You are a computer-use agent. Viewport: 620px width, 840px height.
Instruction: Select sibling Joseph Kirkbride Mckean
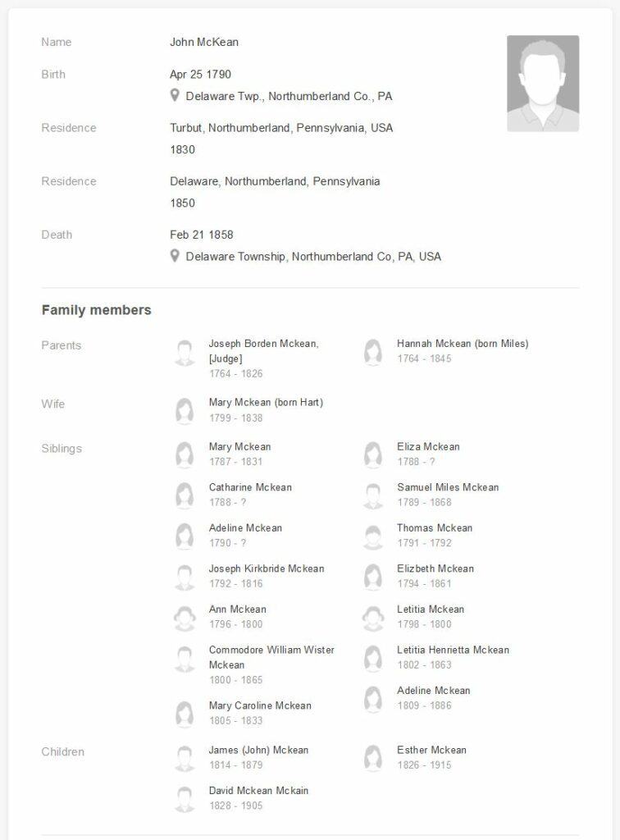(x=267, y=568)
